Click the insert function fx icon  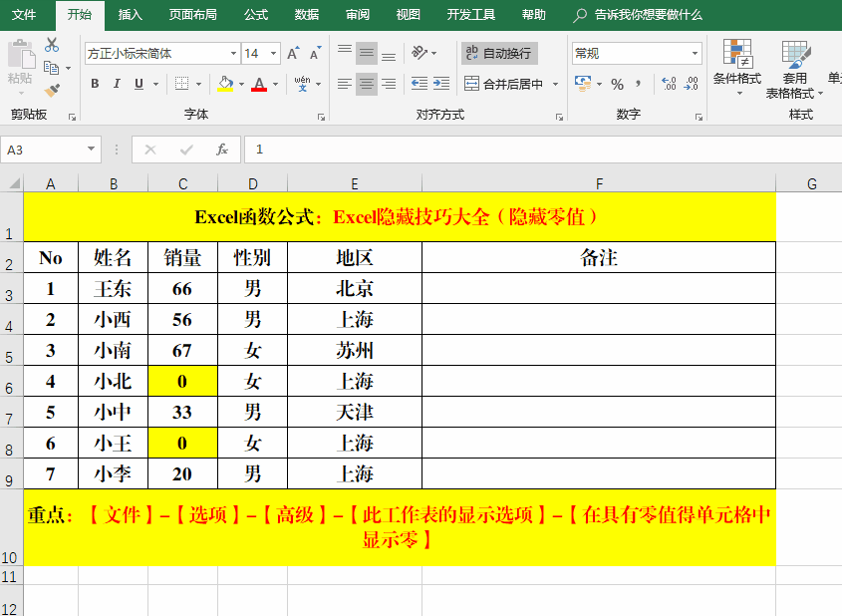click(222, 150)
